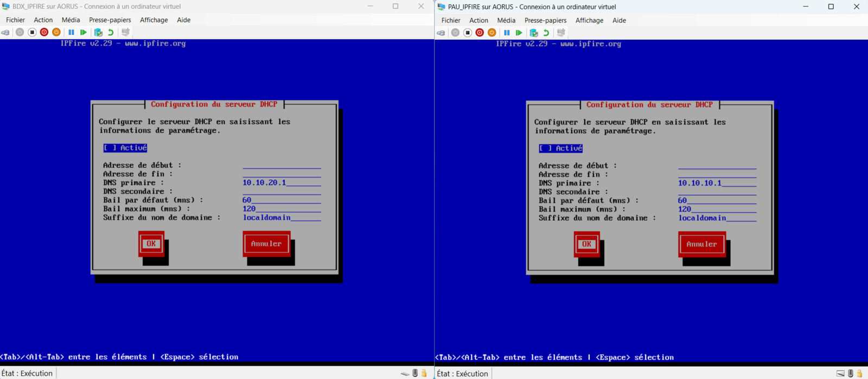This screenshot has height=379, width=868.
Task: Create a checkpoint of the BDX_IPFIRE machine
Action: click(98, 33)
